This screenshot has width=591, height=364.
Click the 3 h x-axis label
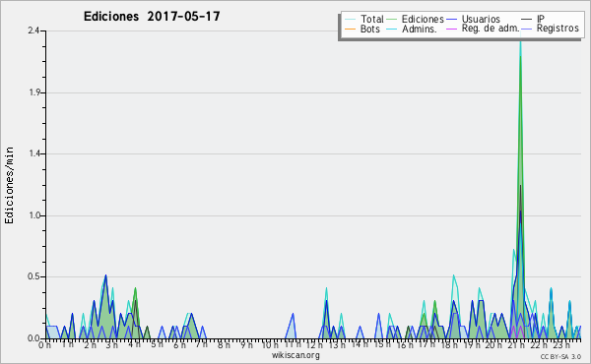click(111, 345)
